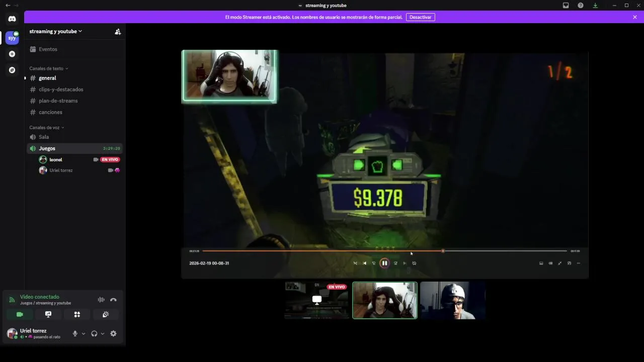Click Uriel torrez in the voice channel list
This screenshot has width=644, height=362.
[x=61, y=170]
